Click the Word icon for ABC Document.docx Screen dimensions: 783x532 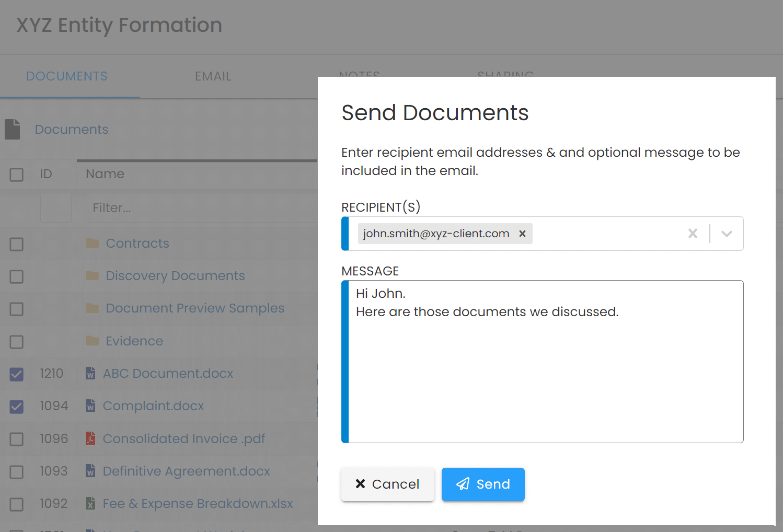[x=90, y=373]
